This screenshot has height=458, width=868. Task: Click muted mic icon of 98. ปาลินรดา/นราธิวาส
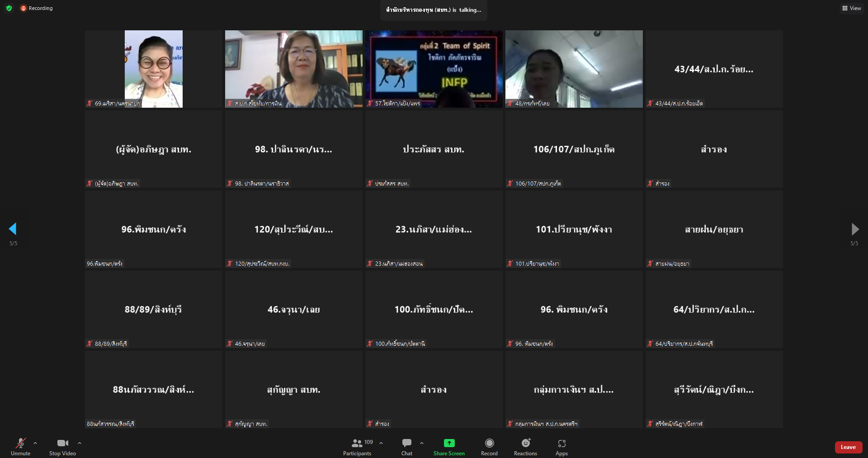tap(230, 184)
